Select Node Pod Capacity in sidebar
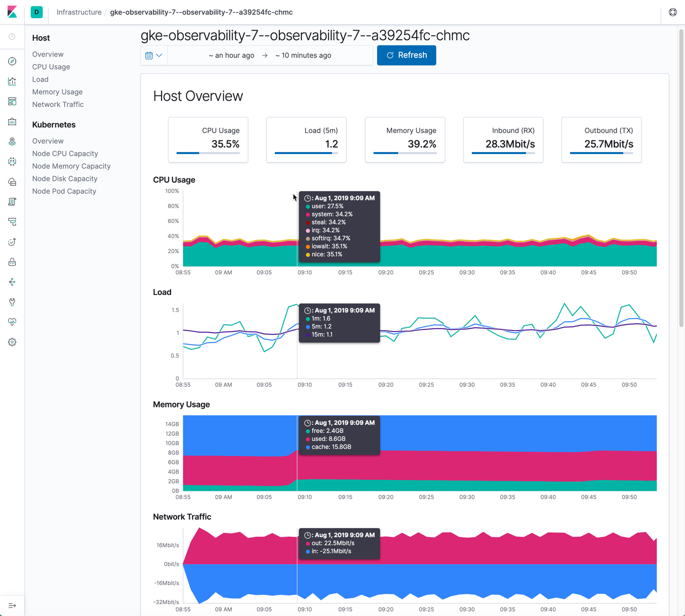This screenshot has height=616, width=685. (64, 191)
